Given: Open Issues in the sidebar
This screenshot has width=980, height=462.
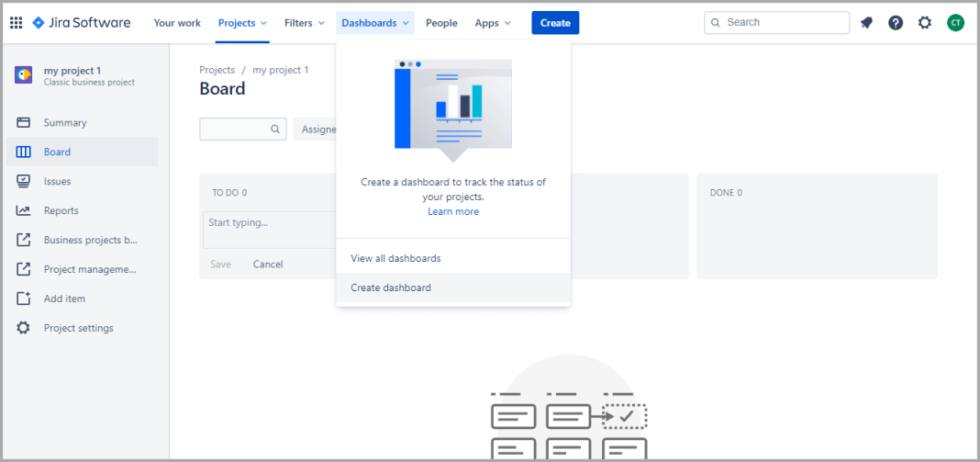Looking at the screenshot, I should pos(57,181).
